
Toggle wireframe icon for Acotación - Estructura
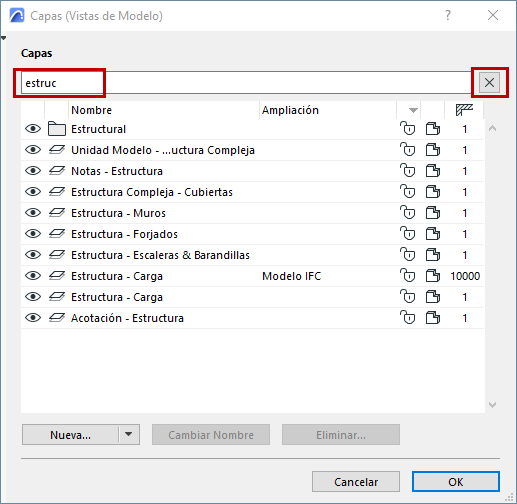pos(433,318)
